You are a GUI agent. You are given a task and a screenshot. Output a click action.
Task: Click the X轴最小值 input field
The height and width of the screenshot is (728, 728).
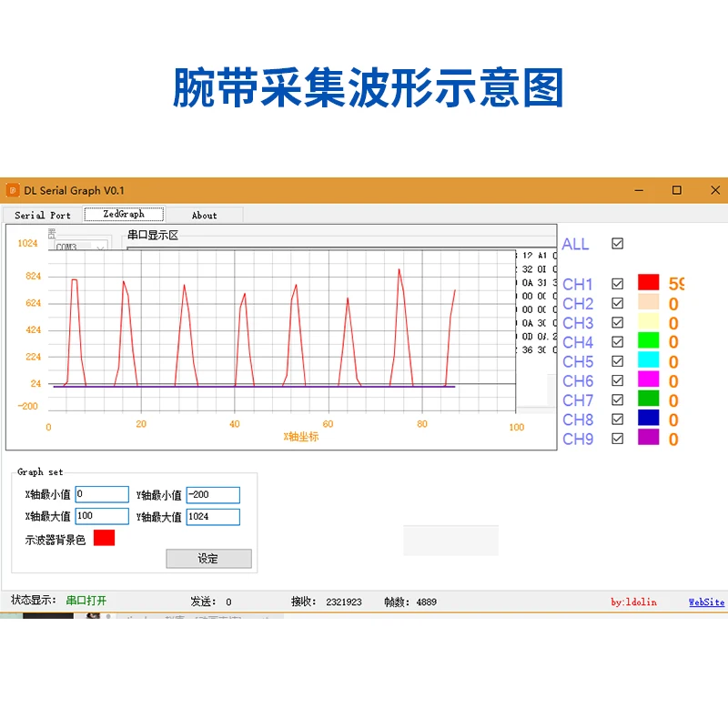[x=102, y=494]
